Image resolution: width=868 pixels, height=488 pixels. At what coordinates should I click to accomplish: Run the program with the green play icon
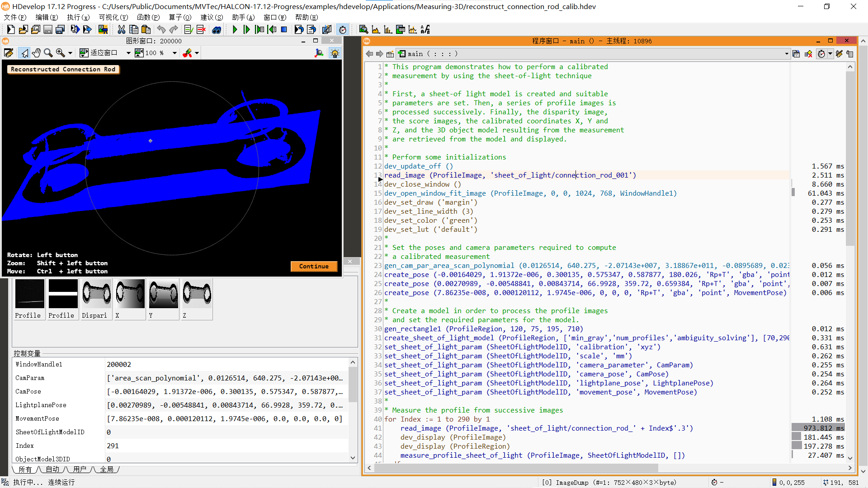pos(235,30)
